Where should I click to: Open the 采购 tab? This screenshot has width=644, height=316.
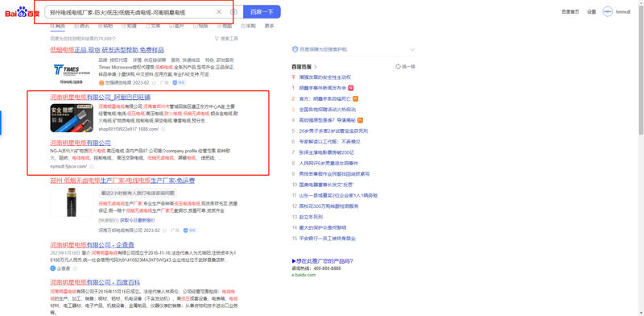pyautogui.click(x=248, y=26)
